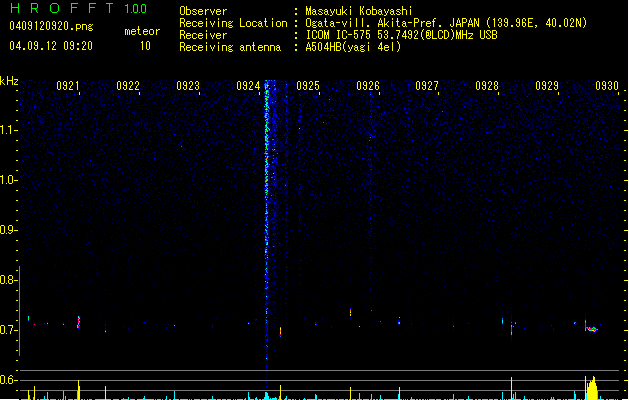Image resolution: width=629 pixels, height=400 pixels.
Task: Click the 0.8 kHz axis label
Action: [x=8, y=280]
